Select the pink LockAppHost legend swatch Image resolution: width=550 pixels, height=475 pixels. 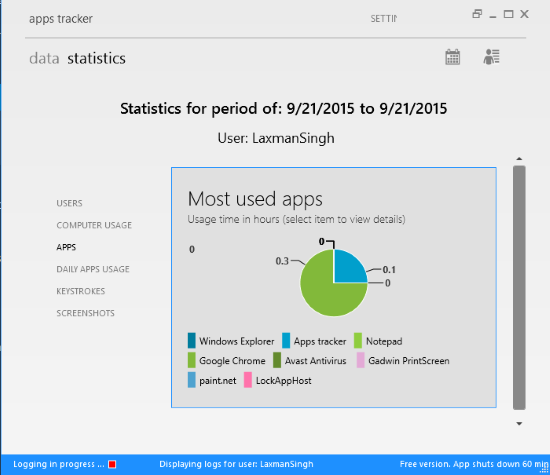pos(248,380)
